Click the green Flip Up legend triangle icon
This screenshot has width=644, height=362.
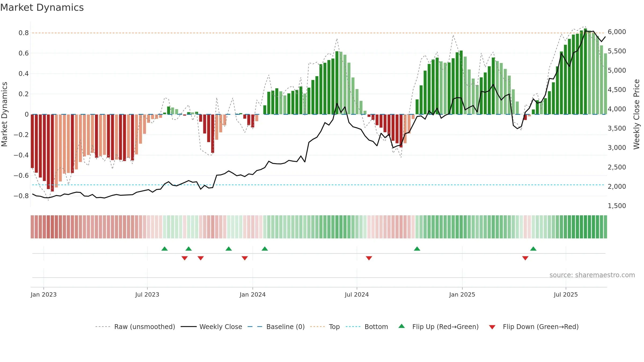point(402,326)
